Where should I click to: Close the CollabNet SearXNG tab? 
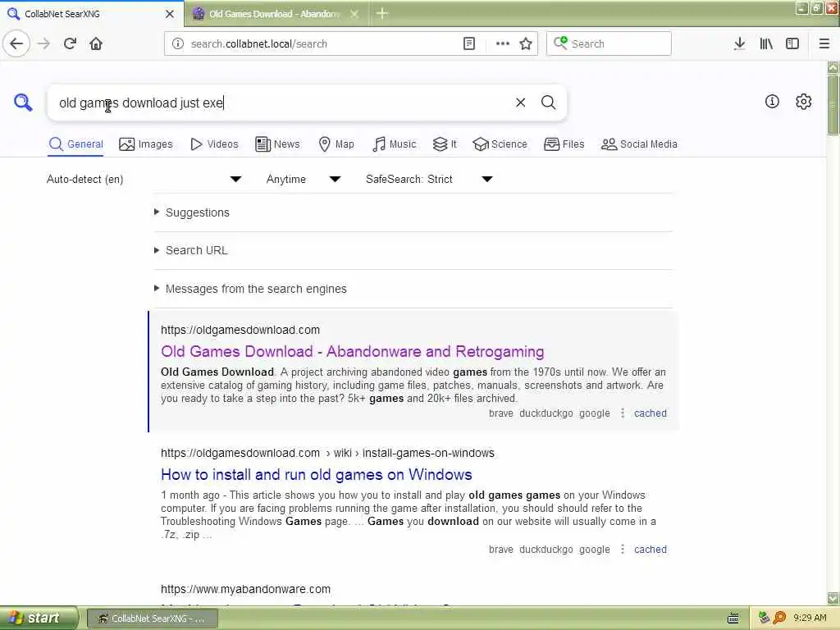170,14
